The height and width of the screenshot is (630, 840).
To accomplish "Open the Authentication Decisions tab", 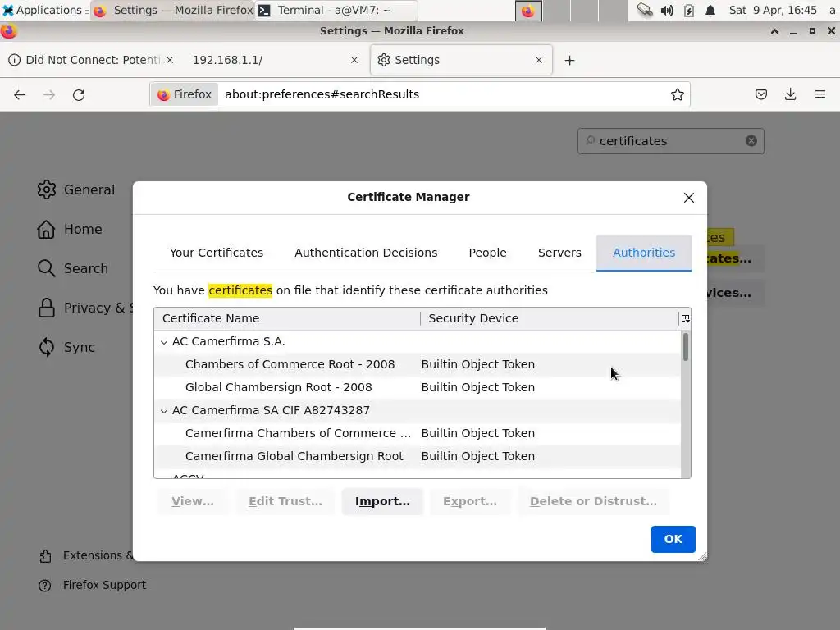I will coord(366,253).
